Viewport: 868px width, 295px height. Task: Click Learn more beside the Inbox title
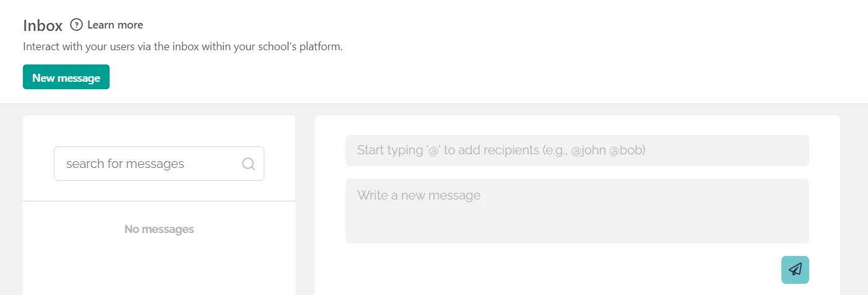[x=115, y=25]
